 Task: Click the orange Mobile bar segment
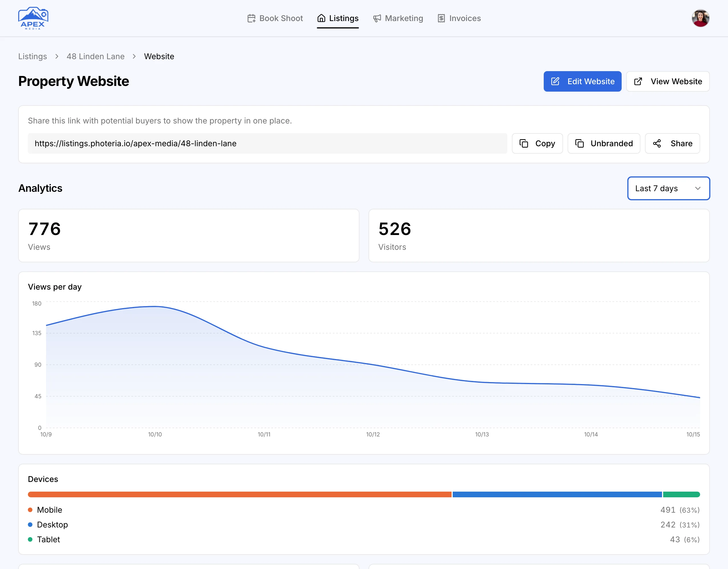(x=240, y=494)
